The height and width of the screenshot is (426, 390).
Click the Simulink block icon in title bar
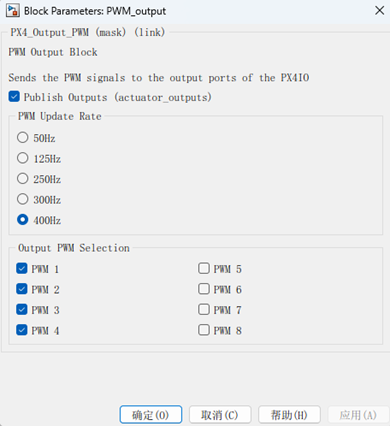click(13, 10)
